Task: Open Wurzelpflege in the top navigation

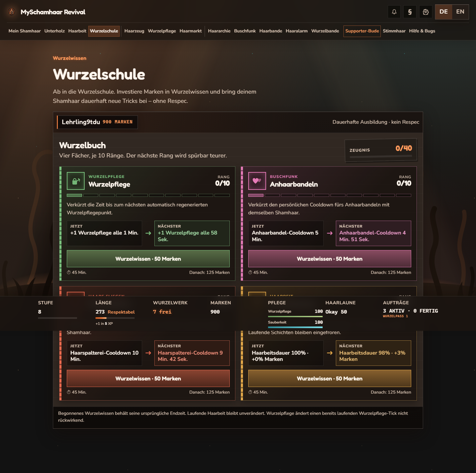Action: 162,31
